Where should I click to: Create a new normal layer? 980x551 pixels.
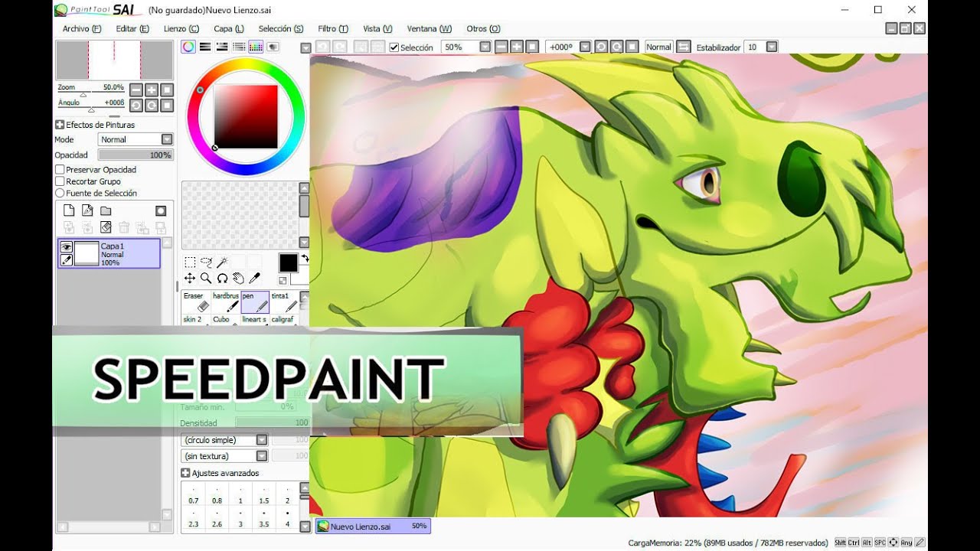(x=69, y=210)
